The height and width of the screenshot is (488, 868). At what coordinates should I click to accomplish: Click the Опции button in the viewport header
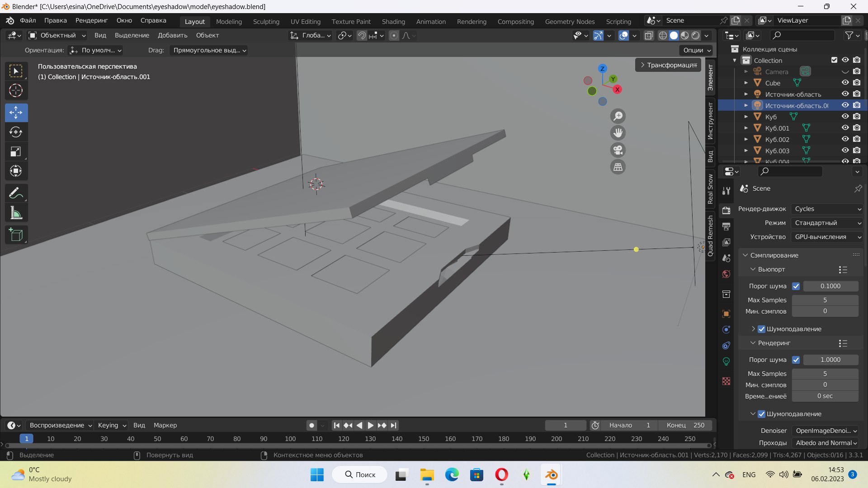[x=697, y=50]
